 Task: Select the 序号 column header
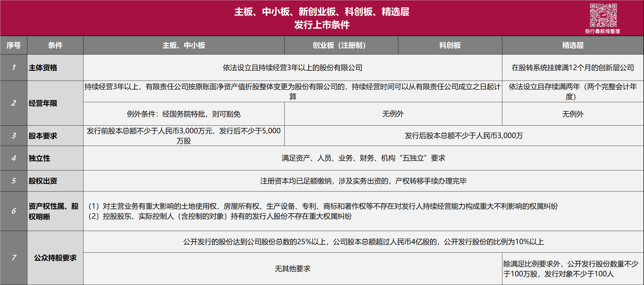pyautogui.click(x=14, y=45)
